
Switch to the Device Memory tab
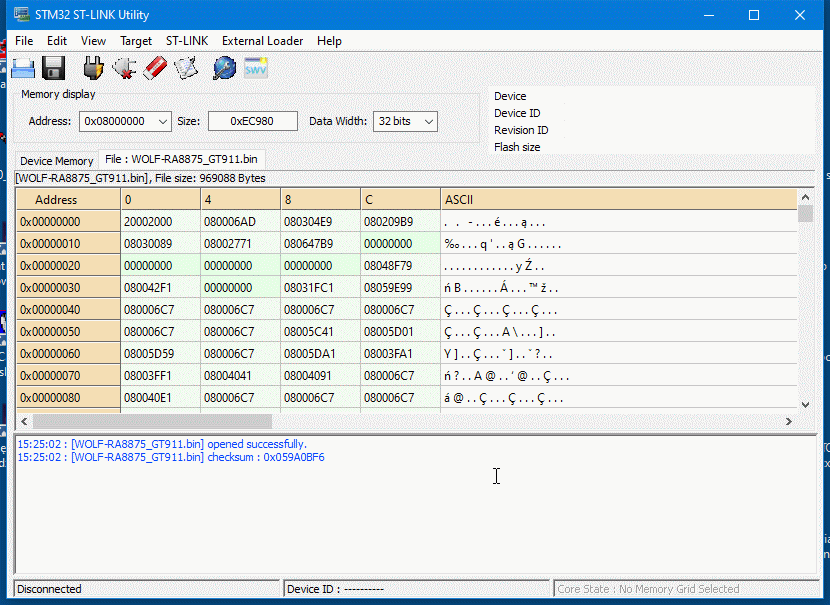pyautogui.click(x=57, y=161)
